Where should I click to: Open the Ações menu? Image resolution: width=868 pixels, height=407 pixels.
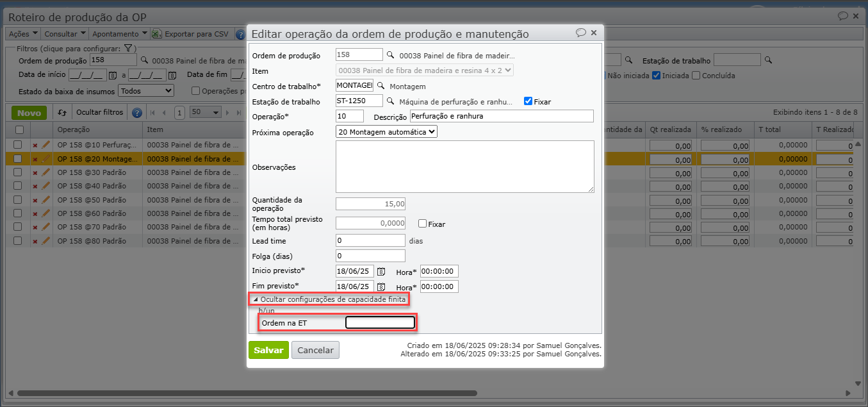pyautogui.click(x=24, y=33)
